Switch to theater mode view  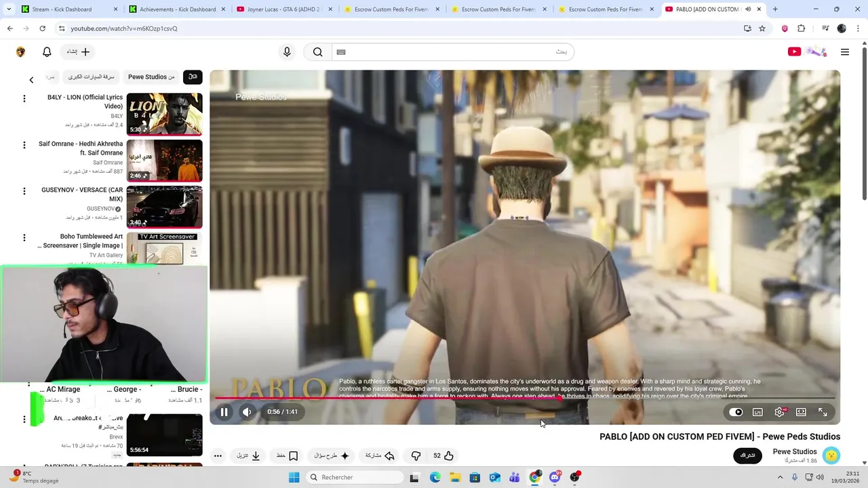[801, 412]
